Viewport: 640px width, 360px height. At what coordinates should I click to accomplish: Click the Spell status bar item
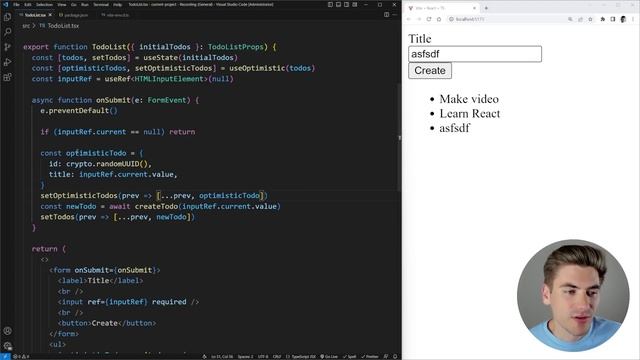click(x=349, y=356)
